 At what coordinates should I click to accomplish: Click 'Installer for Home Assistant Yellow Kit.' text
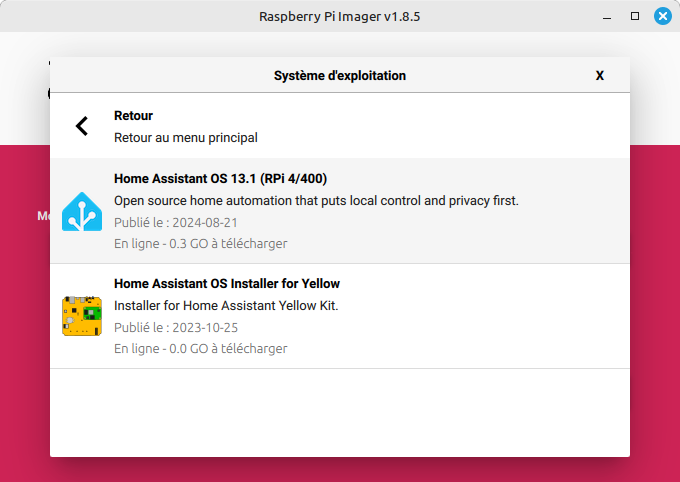pos(226,305)
